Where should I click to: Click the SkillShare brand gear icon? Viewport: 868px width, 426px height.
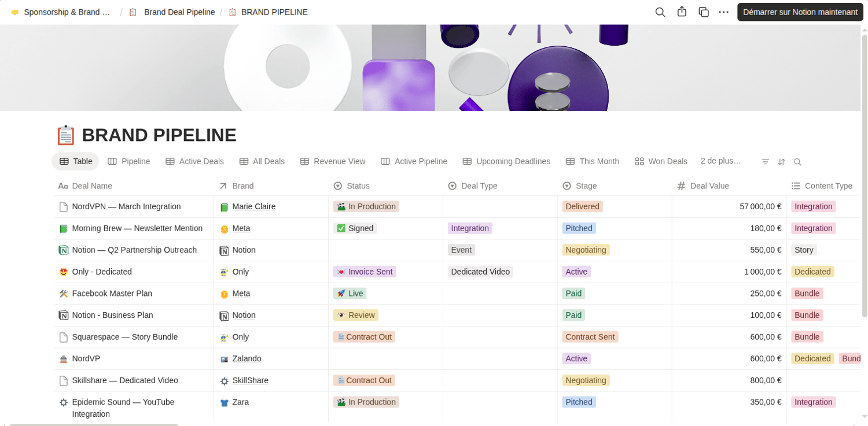(225, 381)
